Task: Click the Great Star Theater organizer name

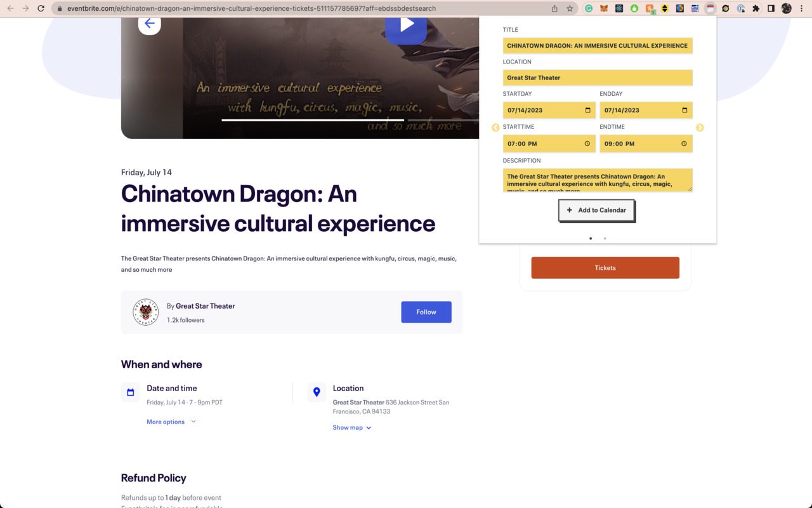Action: coord(205,306)
